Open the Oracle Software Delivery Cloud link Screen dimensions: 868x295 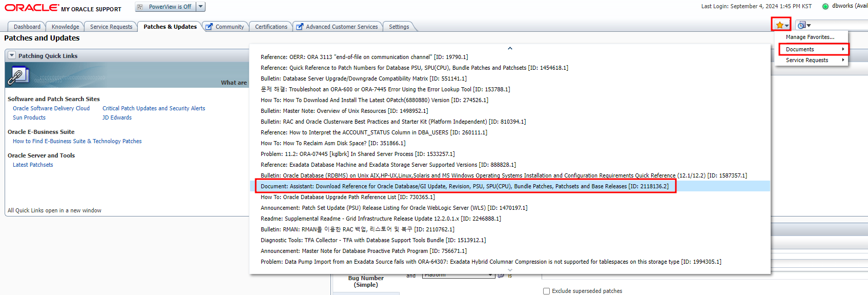click(x=51, y=108)
